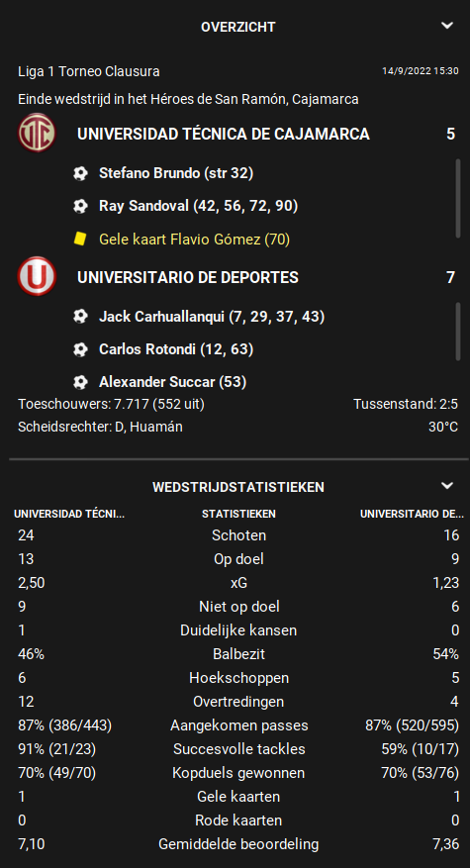Open the Overzicht section header
Viewport: 470px width, 868px height.
[238, 27]
